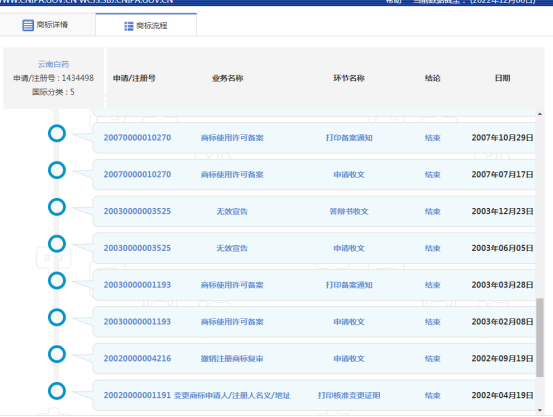Click number 20030000003525 dated 2003年06月05日

pos(137,248)
